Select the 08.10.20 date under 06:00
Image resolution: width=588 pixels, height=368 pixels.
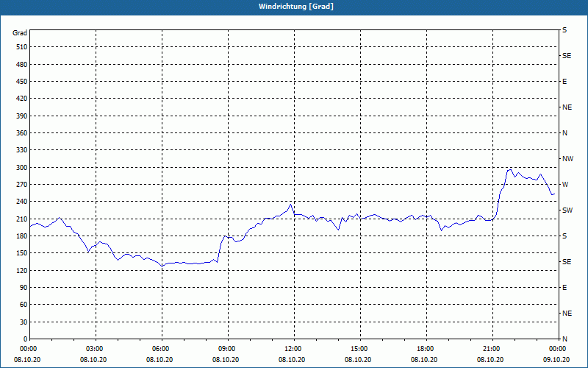159,360
